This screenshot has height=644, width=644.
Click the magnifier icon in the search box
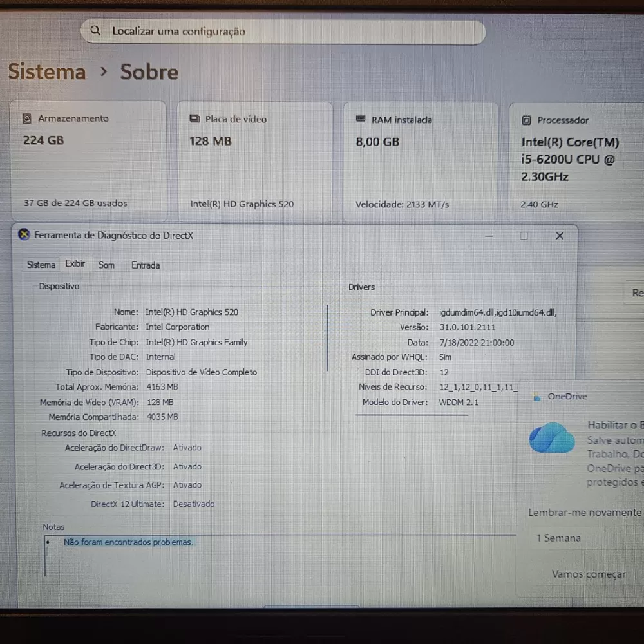96,31
